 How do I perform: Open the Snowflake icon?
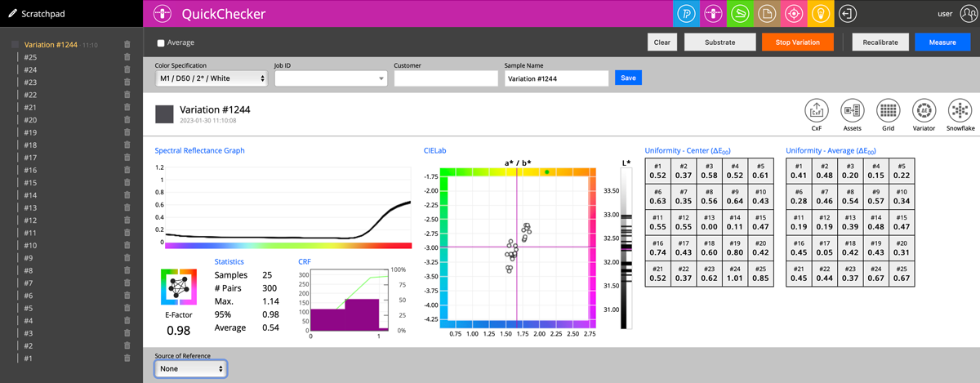click(x=960, y=110)
